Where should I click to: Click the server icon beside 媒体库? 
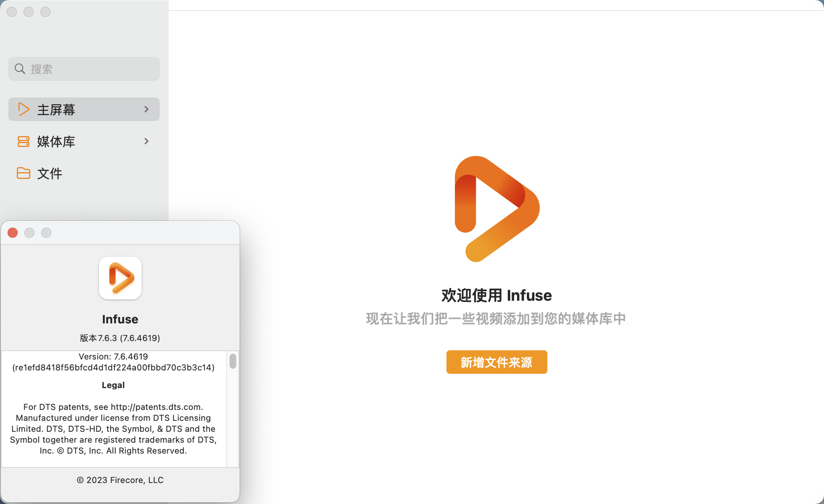tap(24, 142)
